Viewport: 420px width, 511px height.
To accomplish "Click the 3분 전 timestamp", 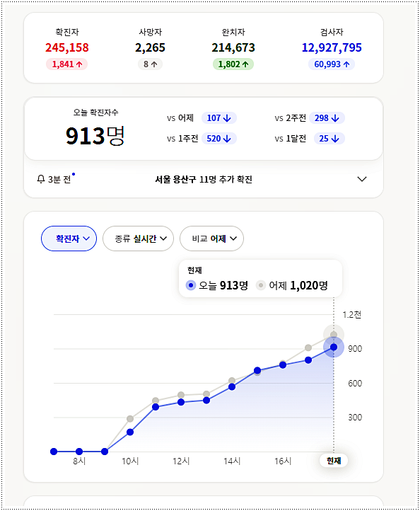I will tap(59, 179).
